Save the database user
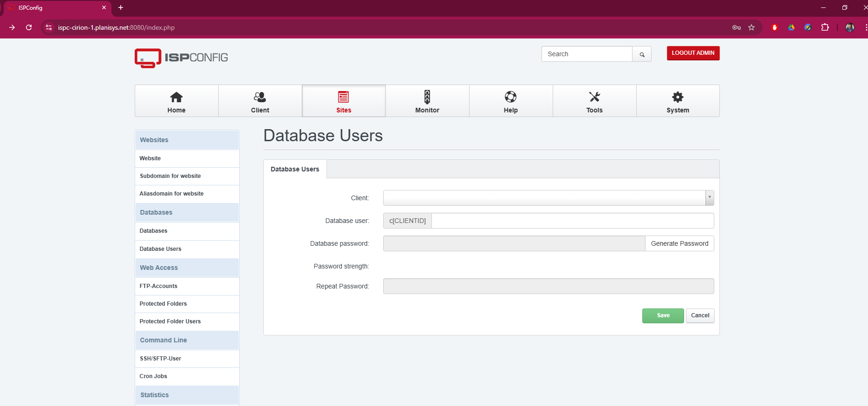 (x=663, y=315)
